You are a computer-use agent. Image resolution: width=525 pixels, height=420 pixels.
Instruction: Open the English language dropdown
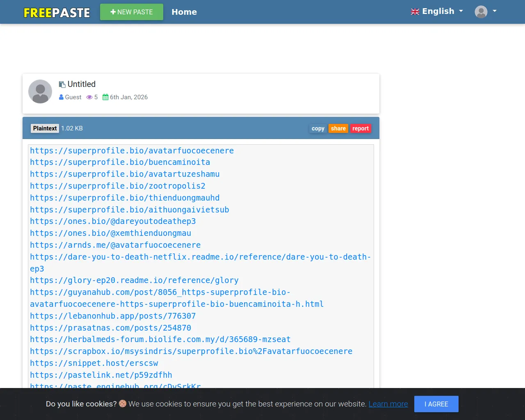pyautogui.click(x=438, y=11)
